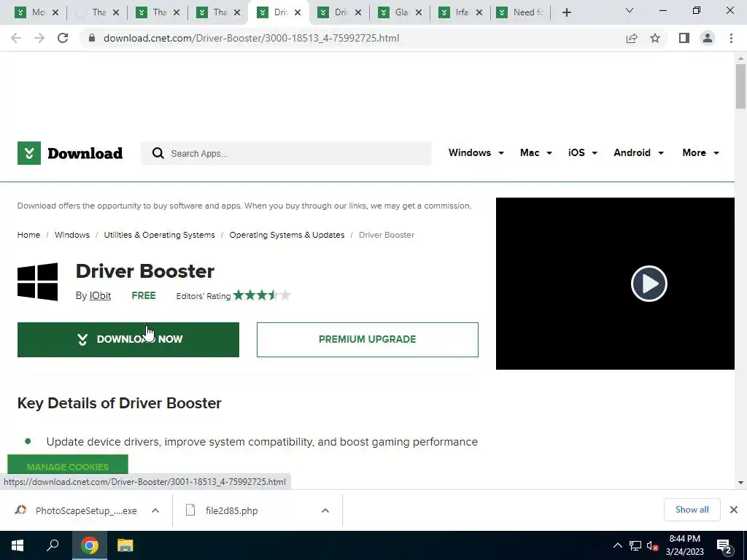
Task: Switch to the 'Gla' tab
Action: [395, 12]
